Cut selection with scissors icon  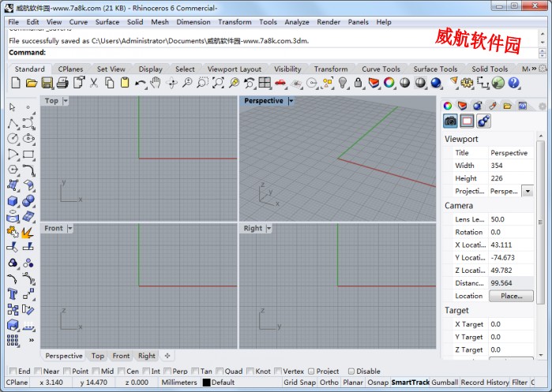[94, 83]
